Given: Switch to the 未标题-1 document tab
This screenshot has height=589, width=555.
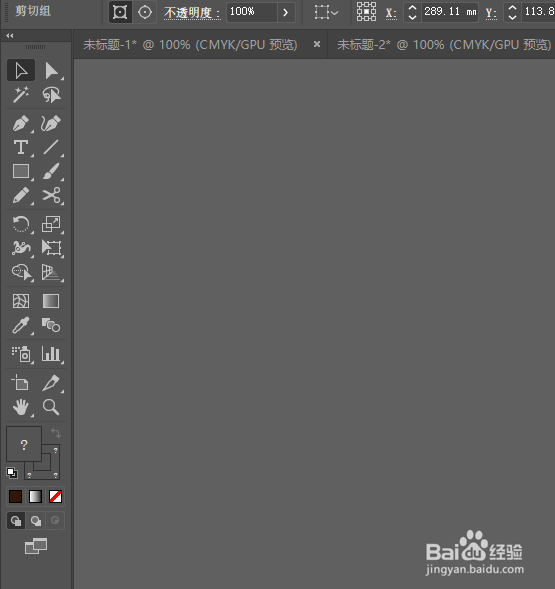Looking at the screenshot, I should [190, 45].
